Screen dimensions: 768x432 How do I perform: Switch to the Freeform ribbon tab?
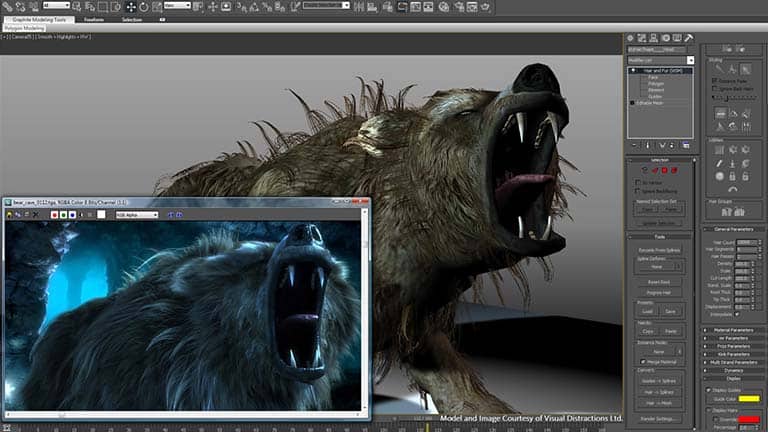point(94,20)
